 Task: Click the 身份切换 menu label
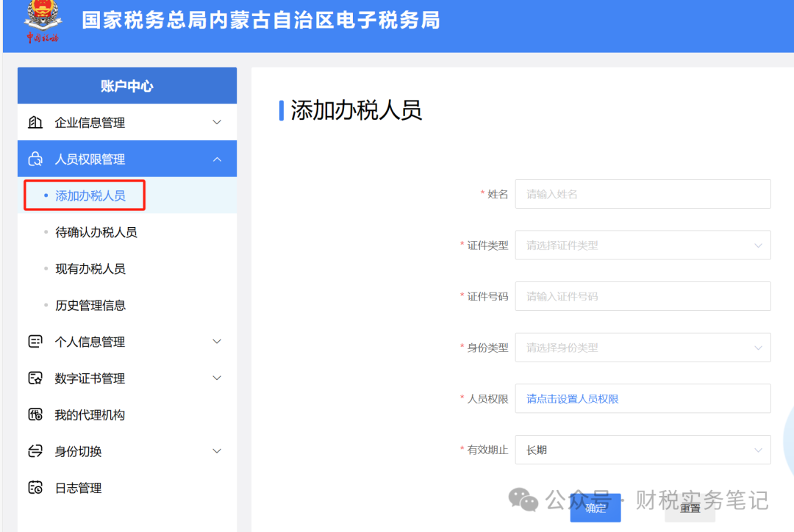[x=78, y=451]
